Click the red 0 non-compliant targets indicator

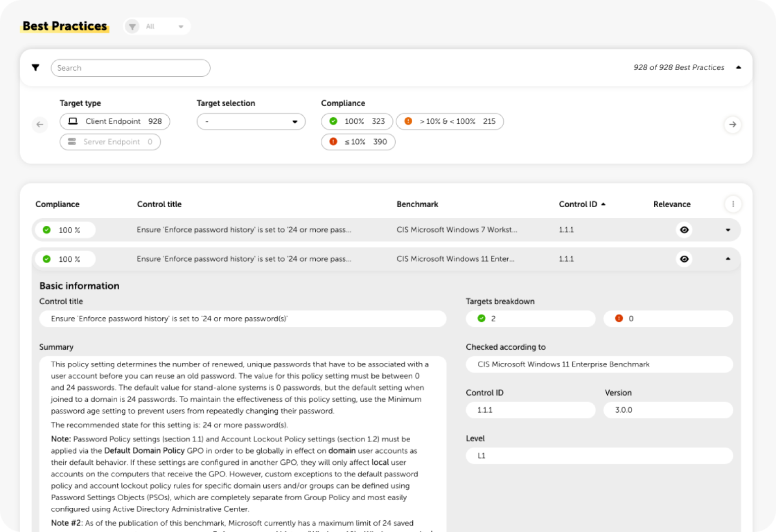coord(668,319)
